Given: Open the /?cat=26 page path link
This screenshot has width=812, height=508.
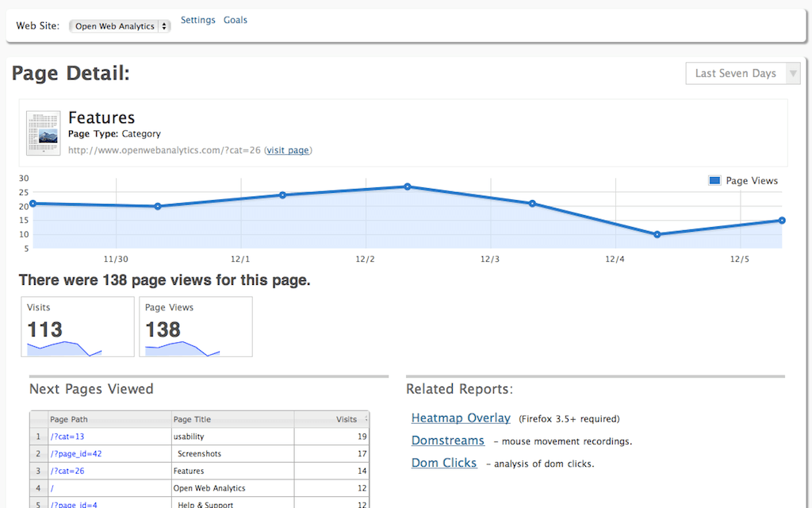Looking at the screenshot, I should click(x=67, y=471).
